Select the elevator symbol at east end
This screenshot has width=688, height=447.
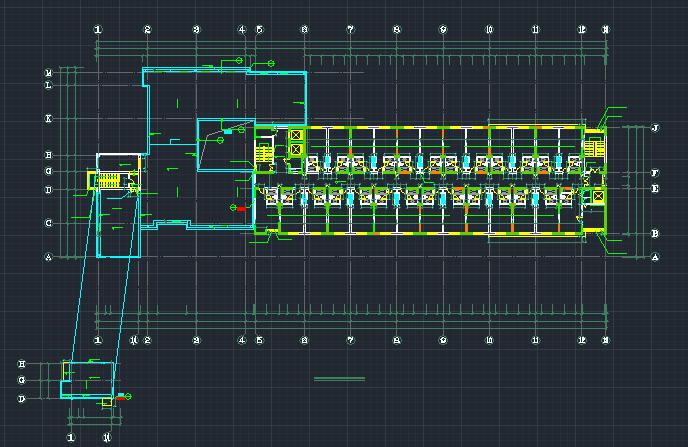(598, 197)
